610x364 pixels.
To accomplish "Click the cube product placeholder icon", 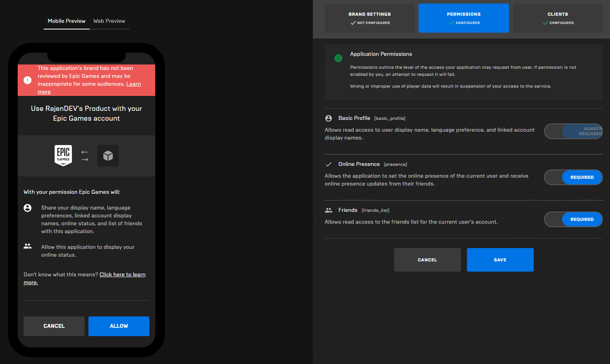I will 108,156.
